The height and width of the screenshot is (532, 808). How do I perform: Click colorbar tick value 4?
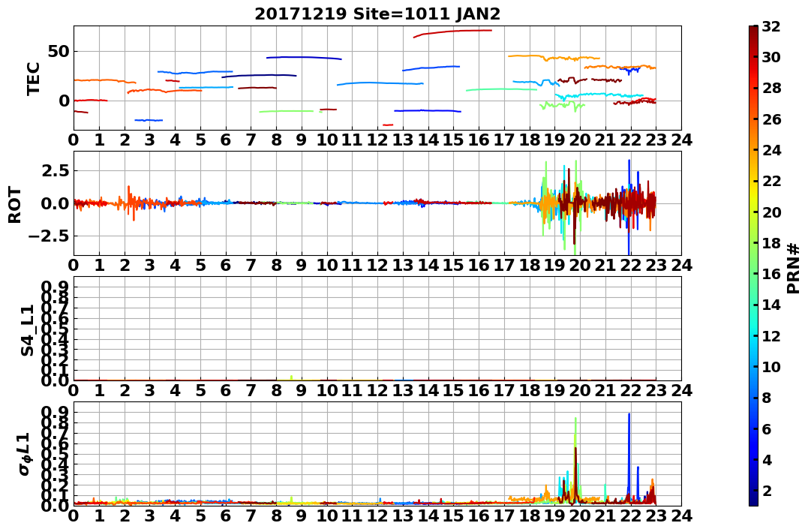click(x=767, y=459)
